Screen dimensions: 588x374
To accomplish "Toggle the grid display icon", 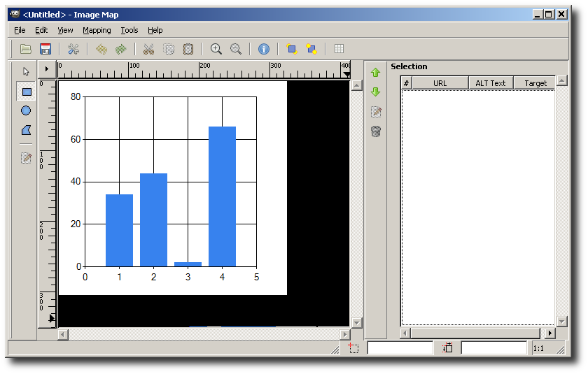I will (339, 49).
